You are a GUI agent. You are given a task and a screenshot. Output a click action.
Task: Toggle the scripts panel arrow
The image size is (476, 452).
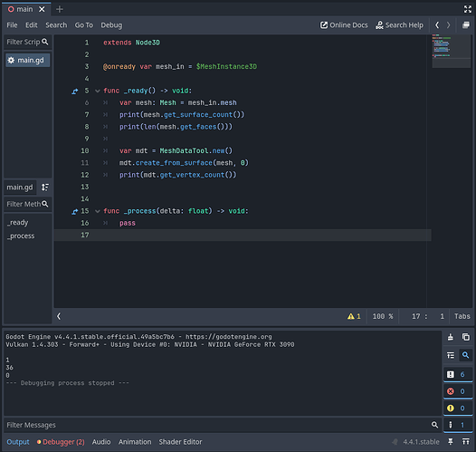click(x=59, y=316)
